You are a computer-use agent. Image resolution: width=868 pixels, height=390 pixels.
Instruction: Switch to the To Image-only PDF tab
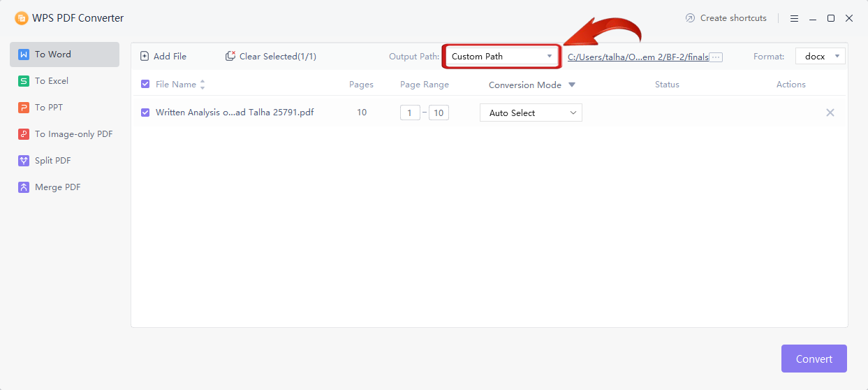click(x=64, y=134)
